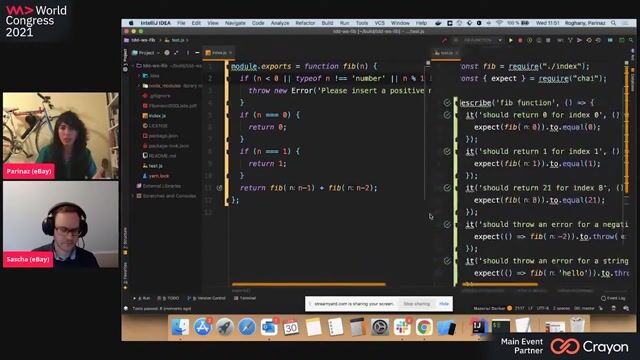Open Terminal icon in the Dock
Screen dimensions: 640x360
(x=500, y=327)
